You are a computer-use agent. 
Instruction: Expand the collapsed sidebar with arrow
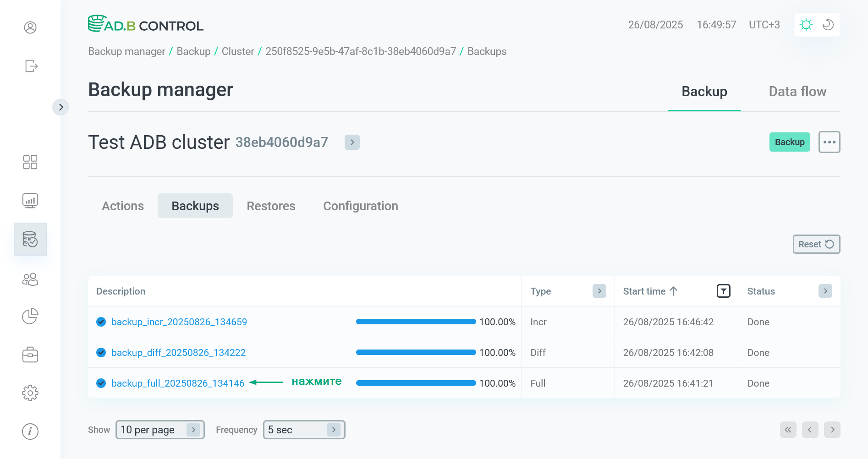tap(60, 107)
